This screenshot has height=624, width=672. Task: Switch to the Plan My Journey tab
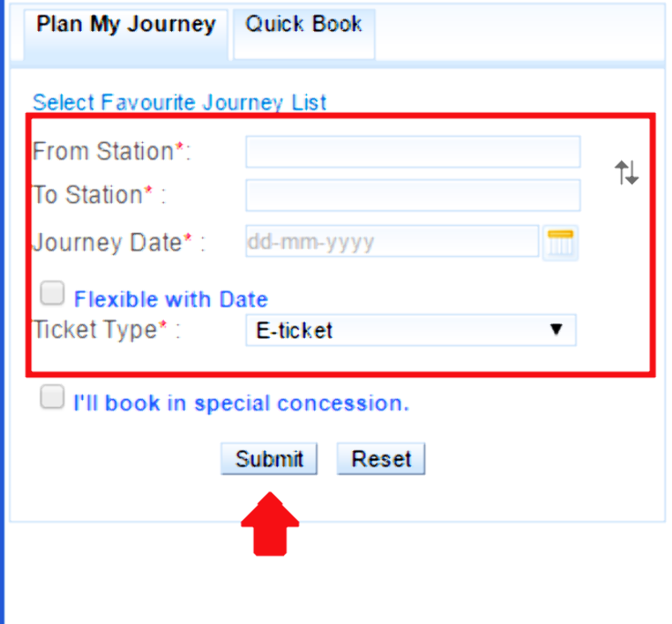pyautogui.click(x=126, y=25)
